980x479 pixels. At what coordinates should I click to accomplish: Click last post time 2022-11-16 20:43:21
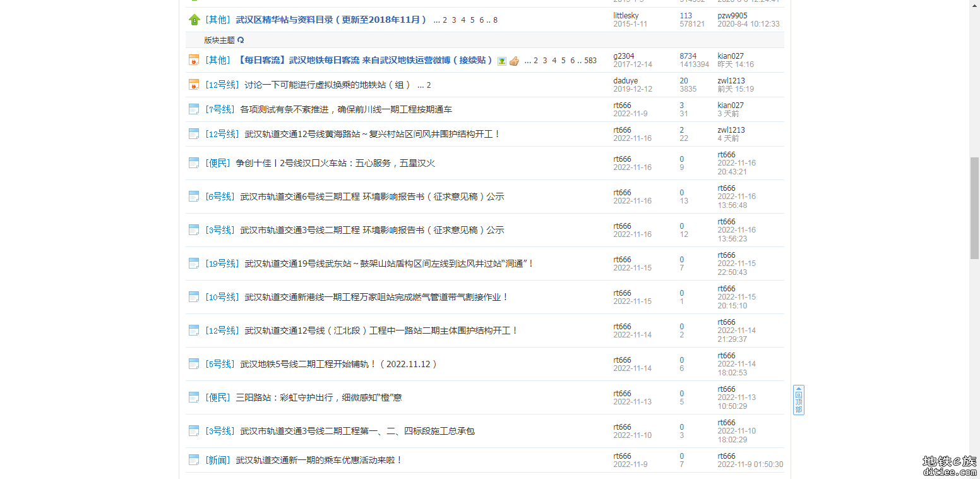tap(736, 167)
